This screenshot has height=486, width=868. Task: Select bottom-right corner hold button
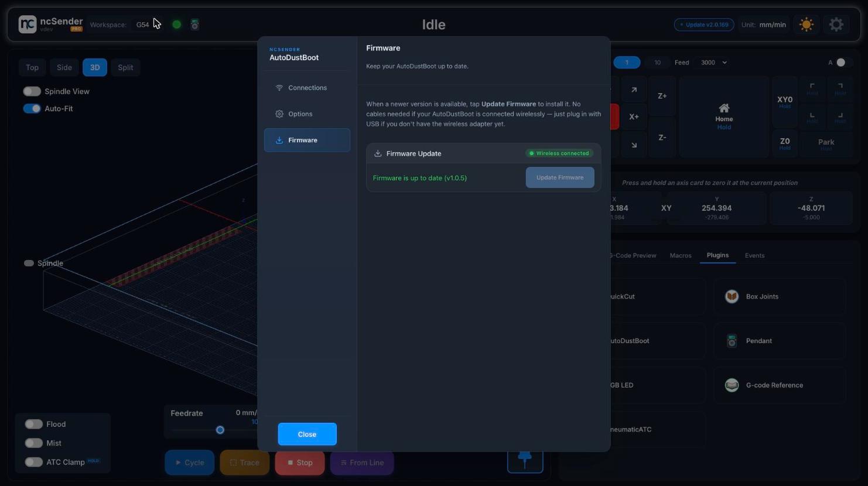point(840,117)
